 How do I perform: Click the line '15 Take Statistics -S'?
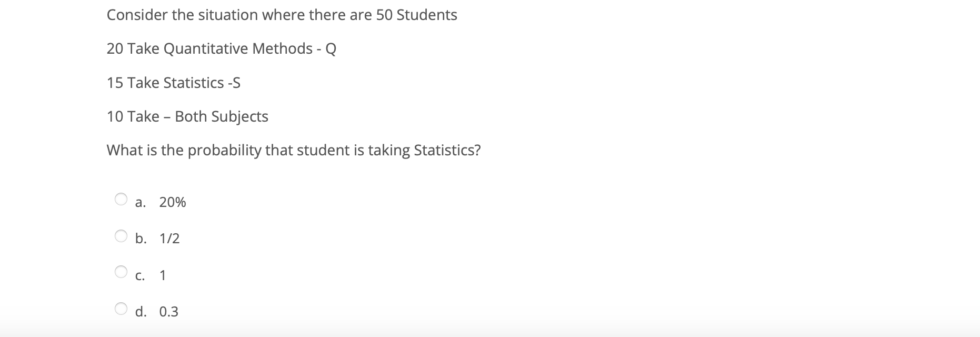coord(174,83)
